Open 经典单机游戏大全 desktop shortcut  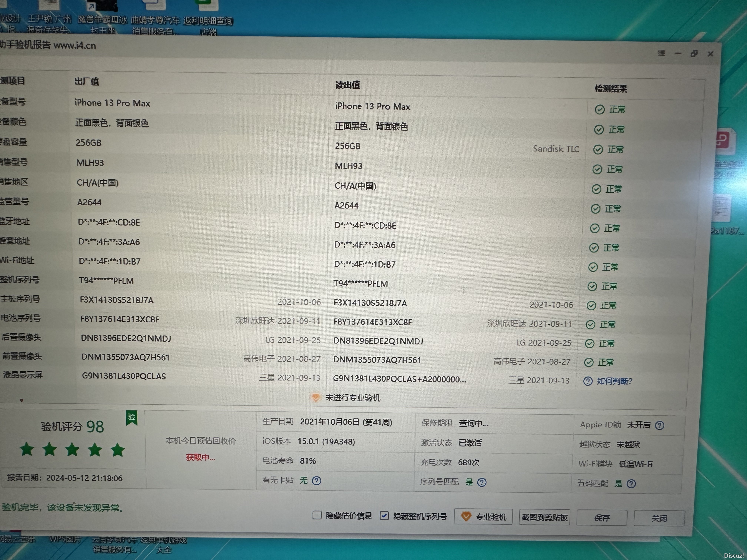(163, 544)
